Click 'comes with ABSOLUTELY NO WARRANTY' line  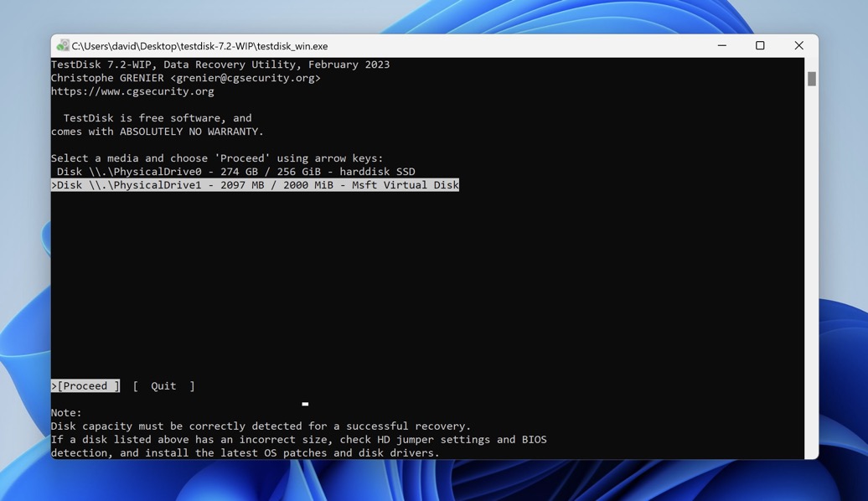(158, 132)
